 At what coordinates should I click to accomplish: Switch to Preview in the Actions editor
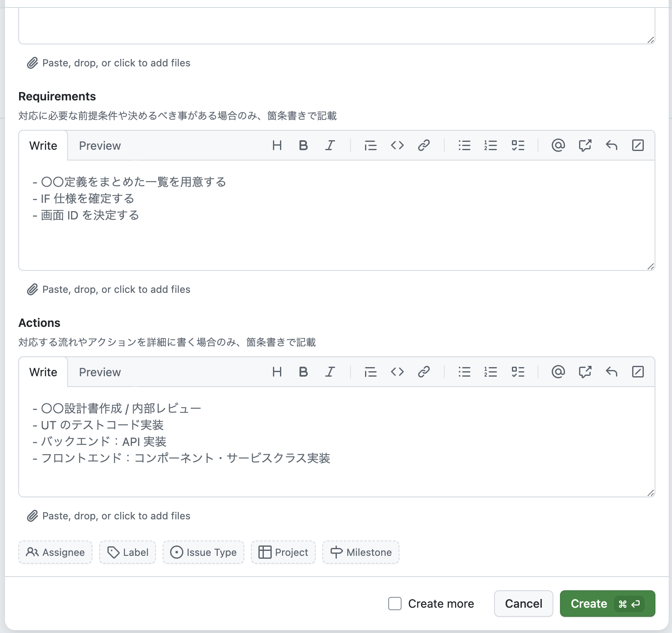click(x=100, y=372)
